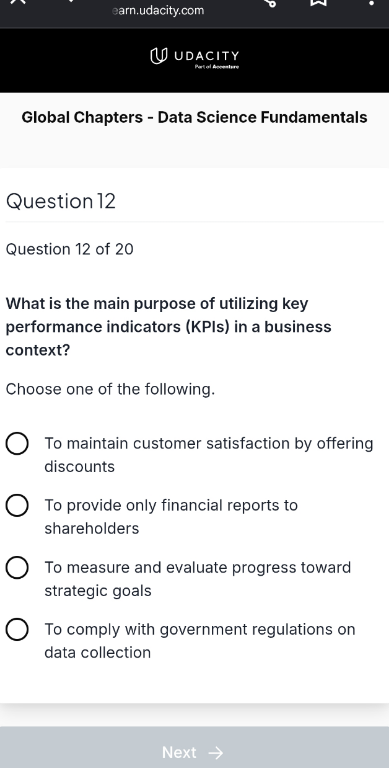Click Global Chapters - Data Science Fundamentals title
389x768 pixels.
click(194, 118)
